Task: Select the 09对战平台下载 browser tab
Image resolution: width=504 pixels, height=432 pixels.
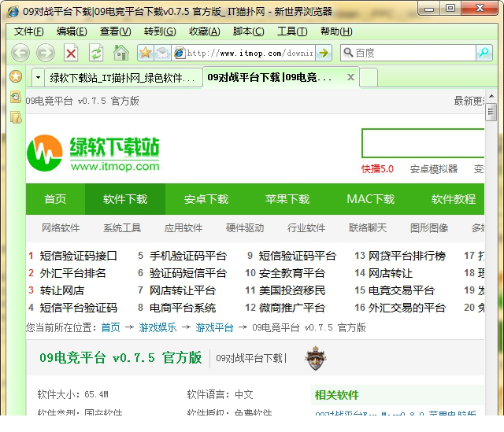Action: (x=280, y=77)
